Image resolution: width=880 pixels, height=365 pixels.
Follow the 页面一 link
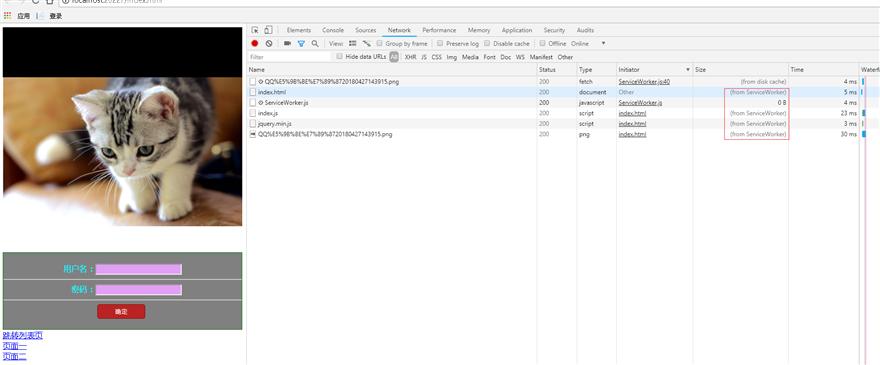click(x=15, y=346)
